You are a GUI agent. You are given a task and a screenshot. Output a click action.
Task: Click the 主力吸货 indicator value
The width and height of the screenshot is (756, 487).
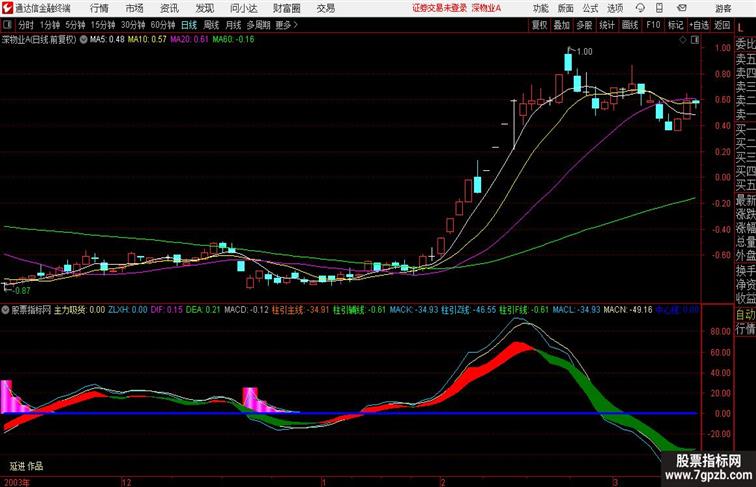pos(79,310)
